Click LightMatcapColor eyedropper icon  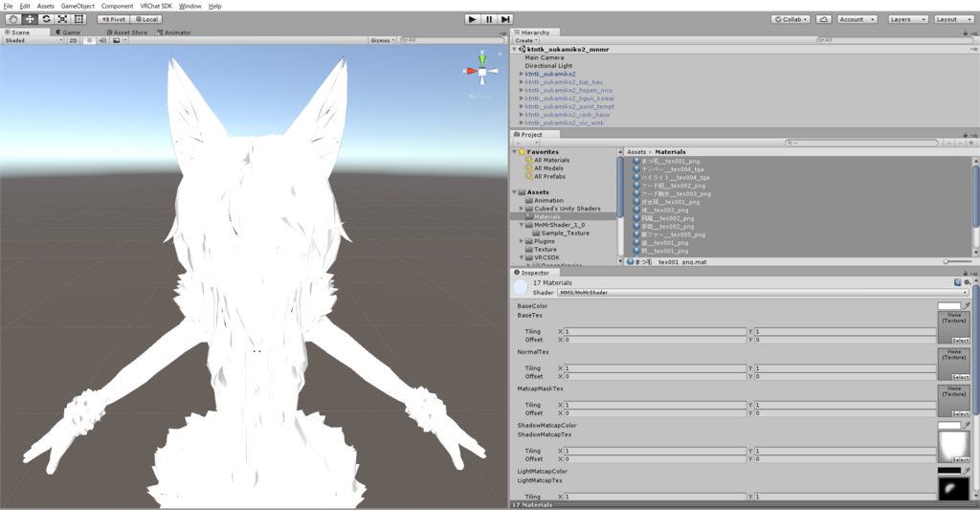pos(967,471)
